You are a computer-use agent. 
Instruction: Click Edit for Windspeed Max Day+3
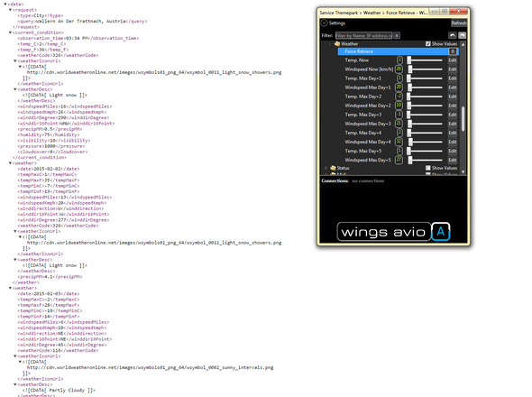[x=453, y=124]
